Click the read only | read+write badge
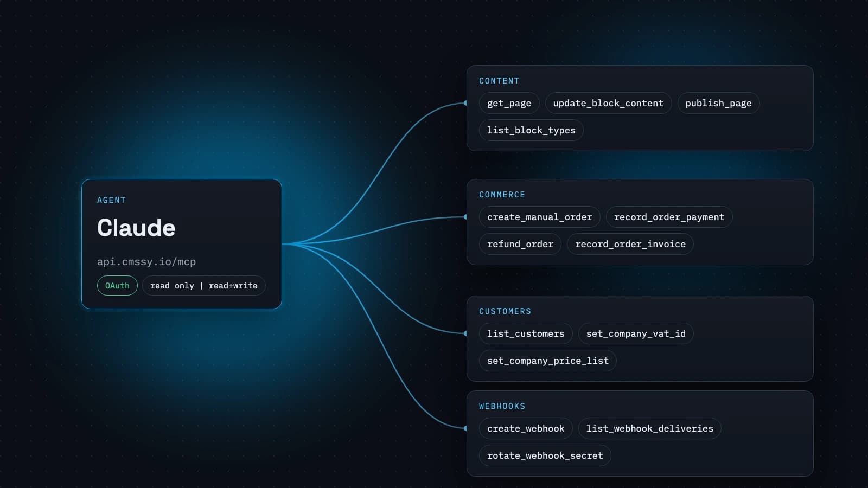Viewport: 868px width, 488px height. [x=204, y=286]
